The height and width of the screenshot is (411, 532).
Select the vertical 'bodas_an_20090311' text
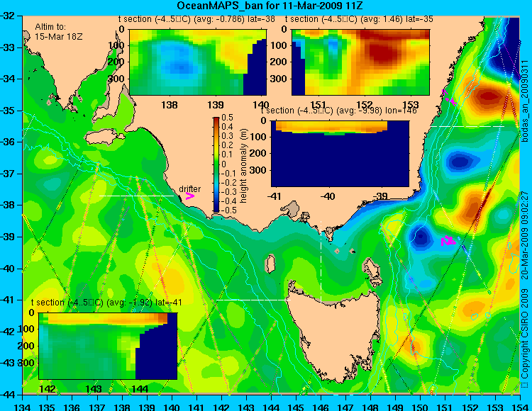pyautogui.click(x=525, y=101)
